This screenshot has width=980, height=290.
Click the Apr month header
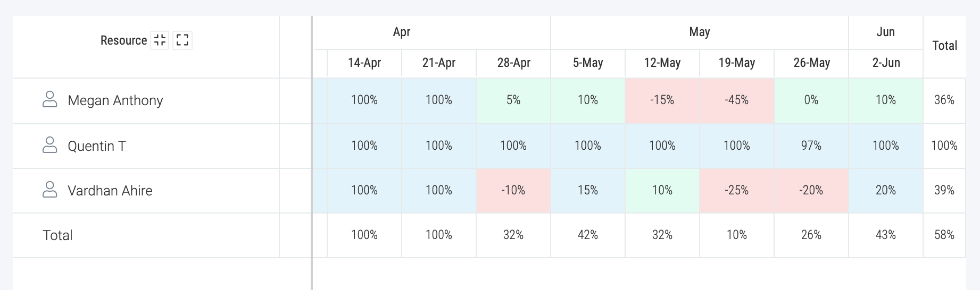pos(402,32)
